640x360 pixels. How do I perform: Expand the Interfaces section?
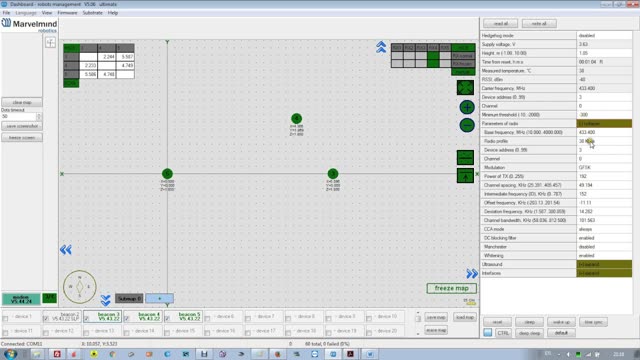click(x=604, y=273)
